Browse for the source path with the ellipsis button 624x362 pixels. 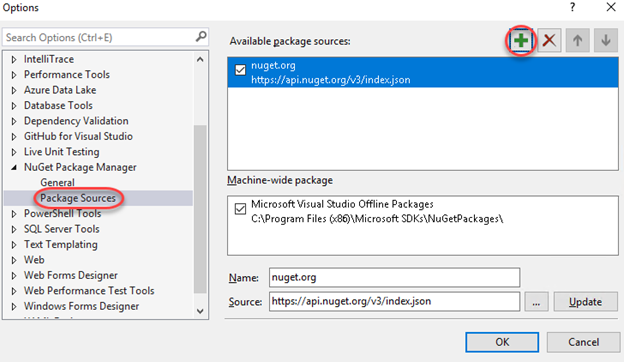pos(536,302)
